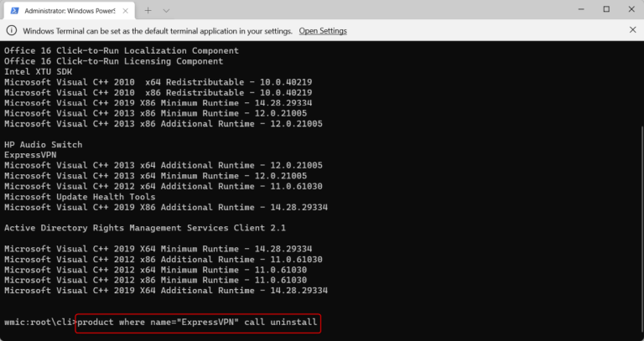Click Visual C++ 2013 x86 Minimum Runtime line

click(156, 113)
